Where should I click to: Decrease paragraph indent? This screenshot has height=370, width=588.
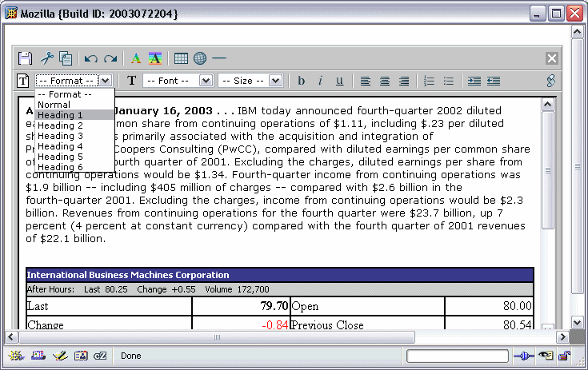[x=494, y=81]
